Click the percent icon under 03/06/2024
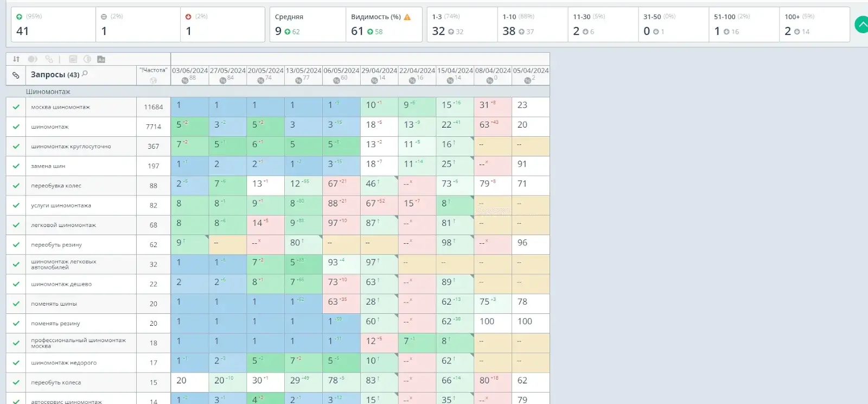The height and width of the screenshot is (404, 868). [185, 80]
